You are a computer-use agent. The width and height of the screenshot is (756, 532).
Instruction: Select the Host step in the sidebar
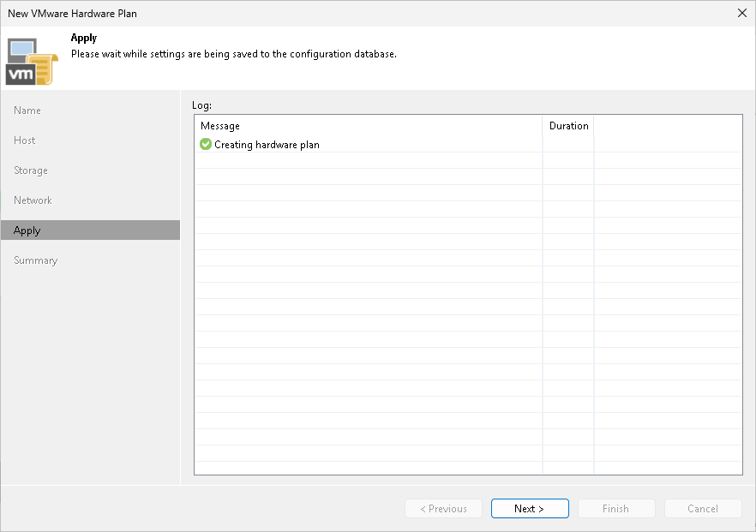pyautogui.click(x=24, y=140)
